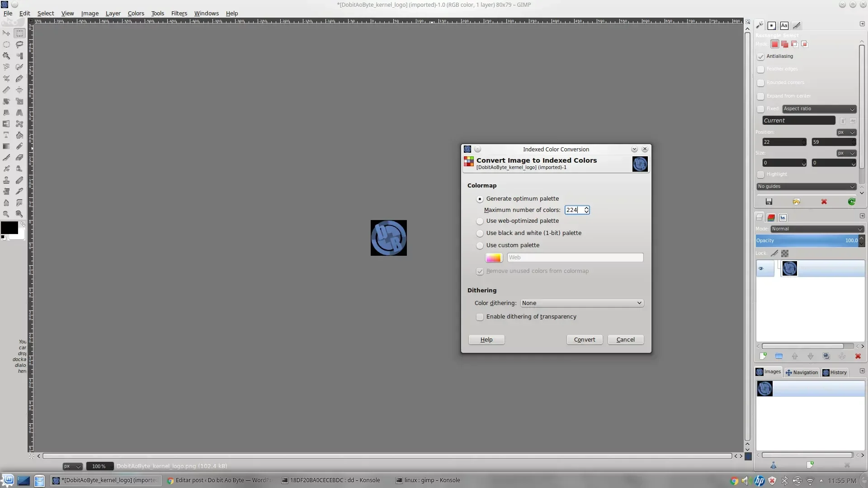This screenshot has width=868, height=488.
Task: Open the Filters menu
Action: [x=179, y=13]
